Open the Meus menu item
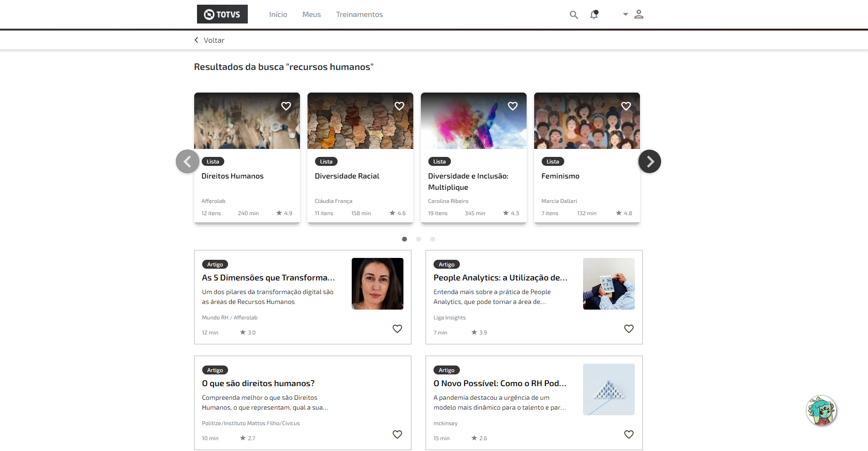868x451 pixels. pos(311,15)
